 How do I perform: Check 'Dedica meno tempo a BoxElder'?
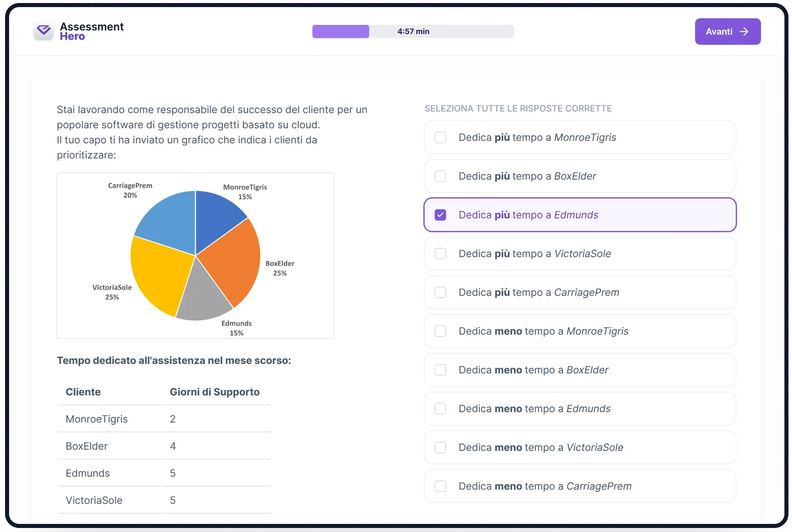click(441, 370)
